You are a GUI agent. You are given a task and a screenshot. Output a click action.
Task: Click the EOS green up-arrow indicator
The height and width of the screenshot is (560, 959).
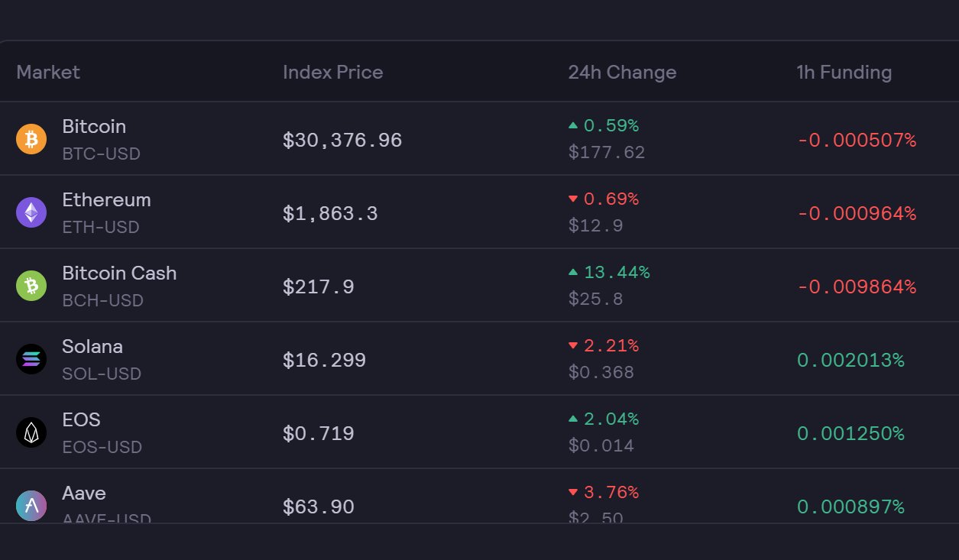pyautogui.click(x=573, y=419)
